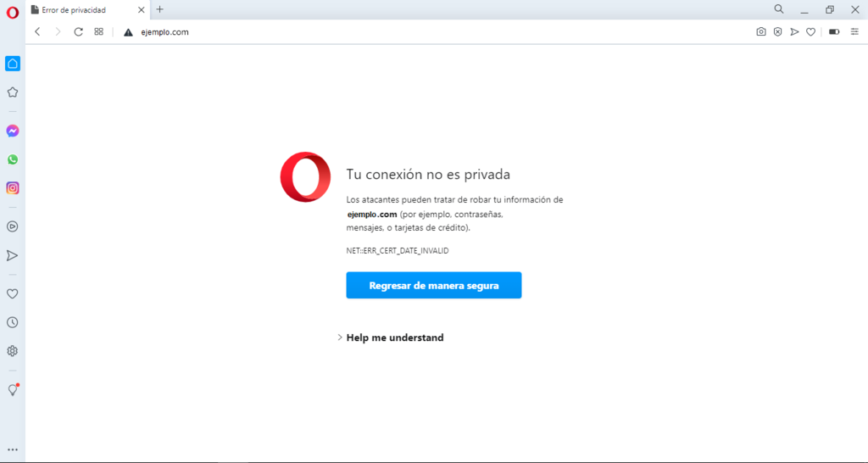Click the warning triangle security badge
This screenshot has height=463, width=868.
pyautogui.click(x=129, y=32)
